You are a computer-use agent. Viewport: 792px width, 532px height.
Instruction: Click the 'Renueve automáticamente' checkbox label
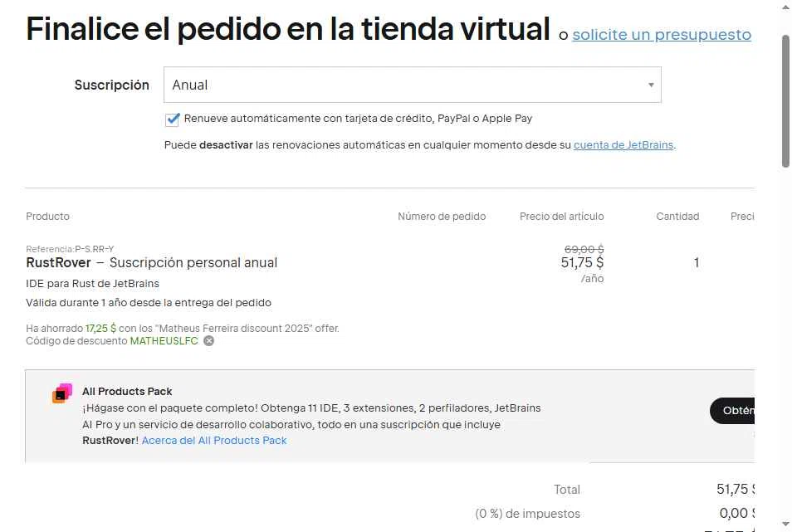coord(358,119)
